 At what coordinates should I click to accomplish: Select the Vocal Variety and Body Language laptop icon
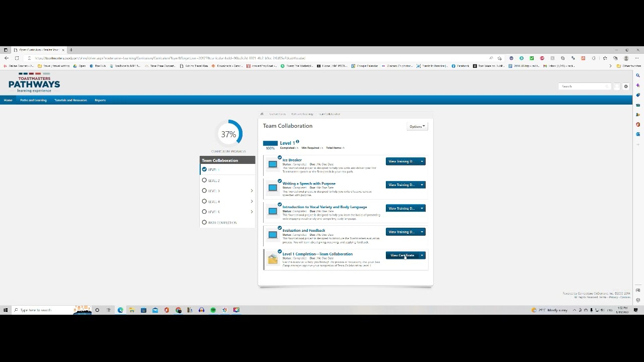(x=273, y=211)
